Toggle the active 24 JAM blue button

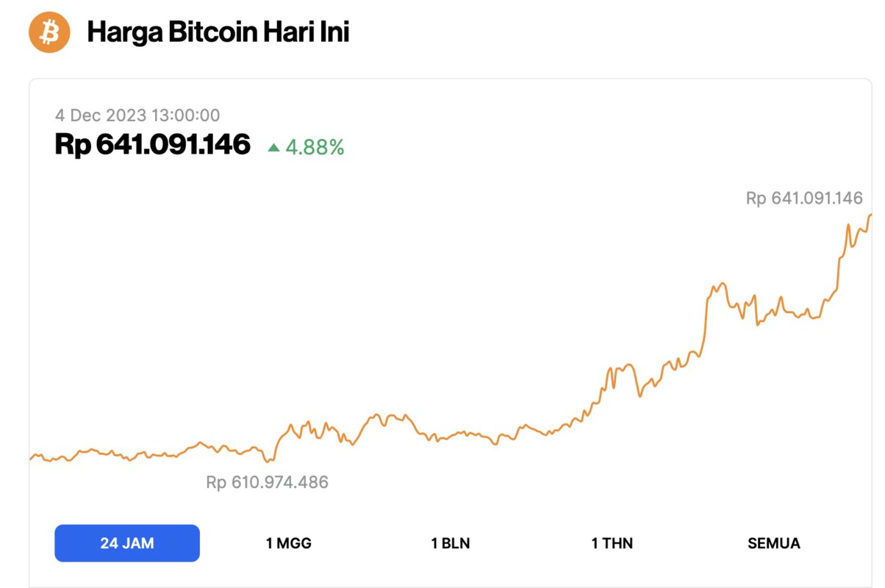click(126, 543)
